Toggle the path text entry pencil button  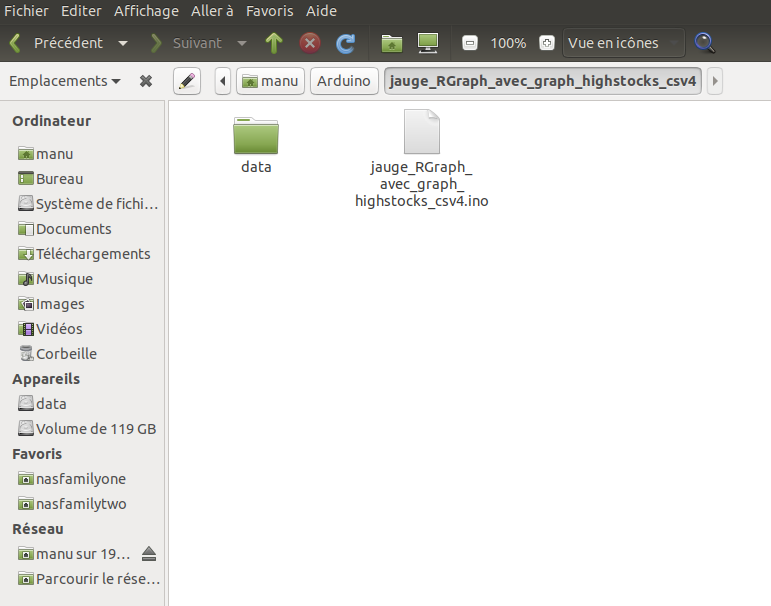click(x=187, y=81)
